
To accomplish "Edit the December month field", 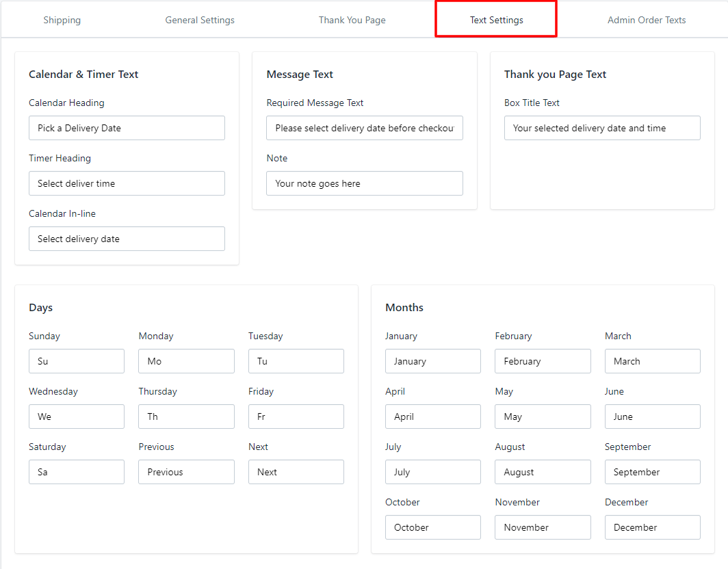I will tap(652, 527).
